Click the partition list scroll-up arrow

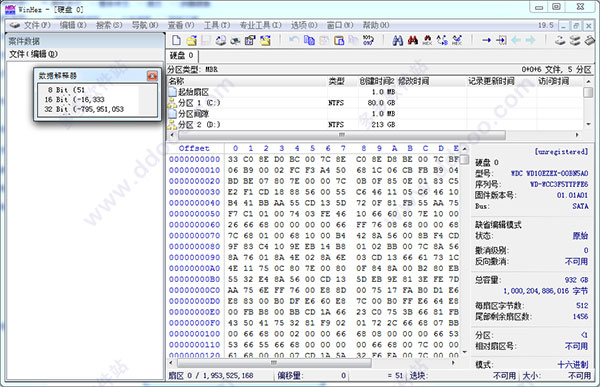(x=588, y=82)
